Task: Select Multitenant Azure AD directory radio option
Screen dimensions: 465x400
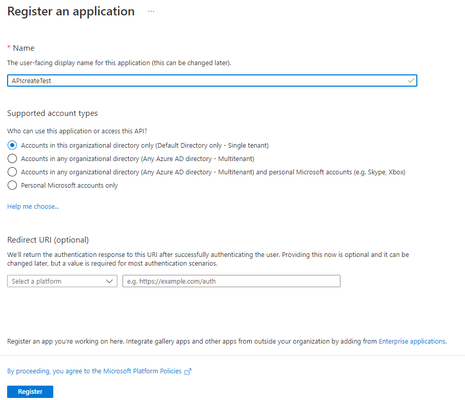Action: coord(12,159)
